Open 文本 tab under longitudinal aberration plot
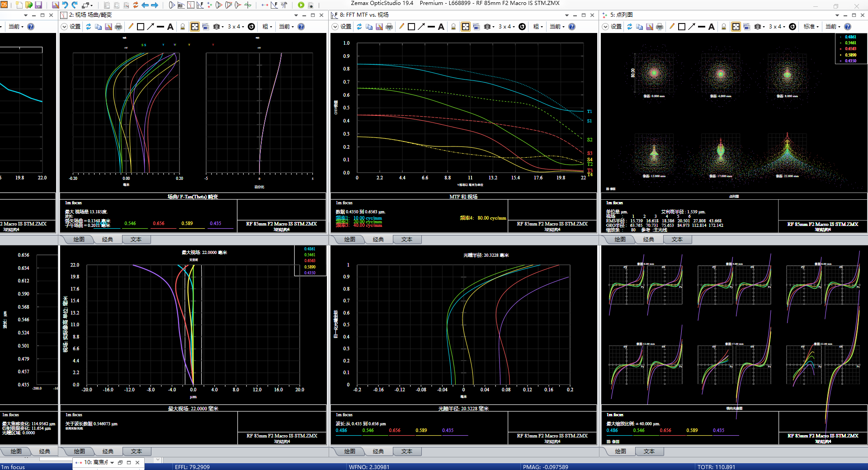Viewport: 868px width, 470px height. pyautogui.click(x=407, y=451)
